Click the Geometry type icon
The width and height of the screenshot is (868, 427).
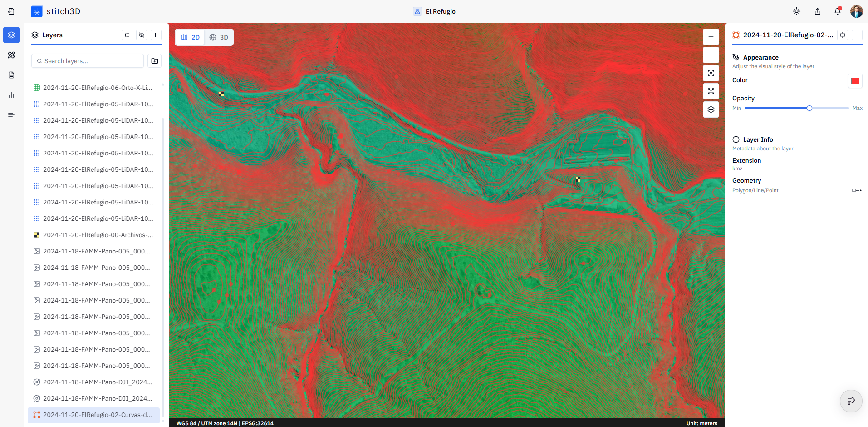click(x=857, y=190)
